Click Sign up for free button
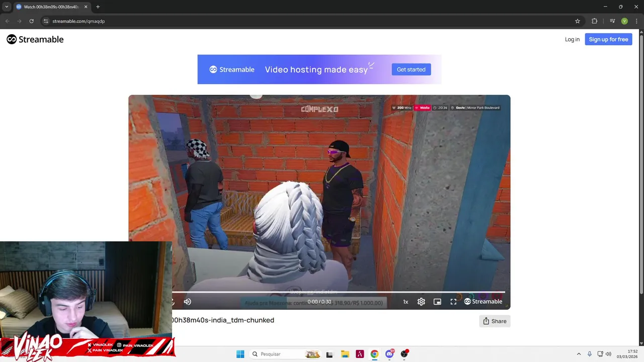The height and width of the screenshot is (362, 644). click(608, 39)
